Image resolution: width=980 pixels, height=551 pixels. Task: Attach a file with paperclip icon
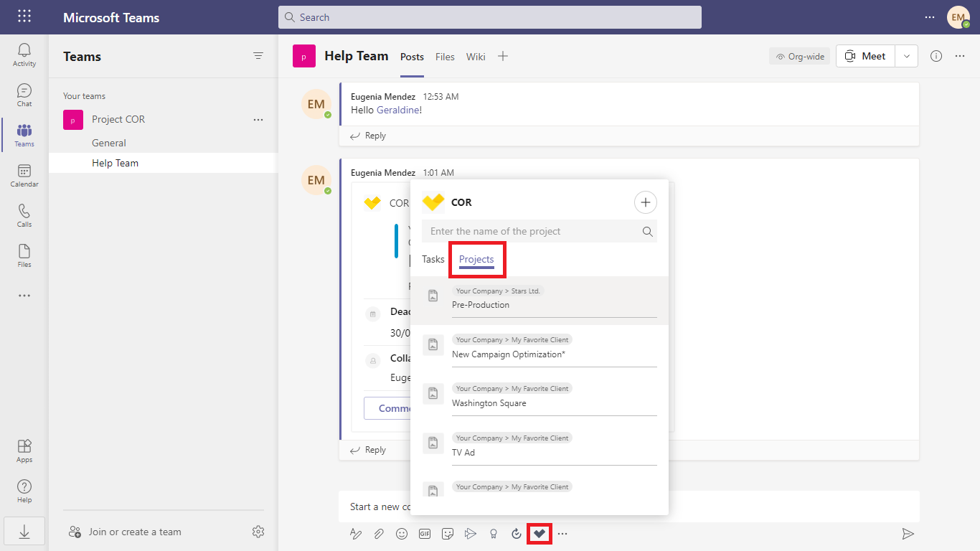(x=378, y=534)
